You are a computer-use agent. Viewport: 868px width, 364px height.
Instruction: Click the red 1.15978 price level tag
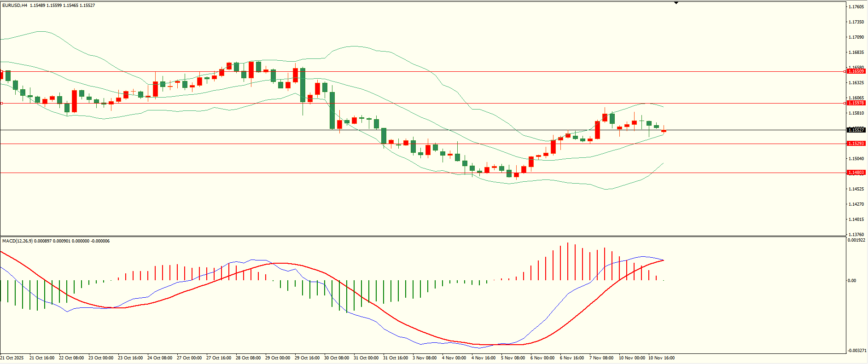(x=856, y=103)
